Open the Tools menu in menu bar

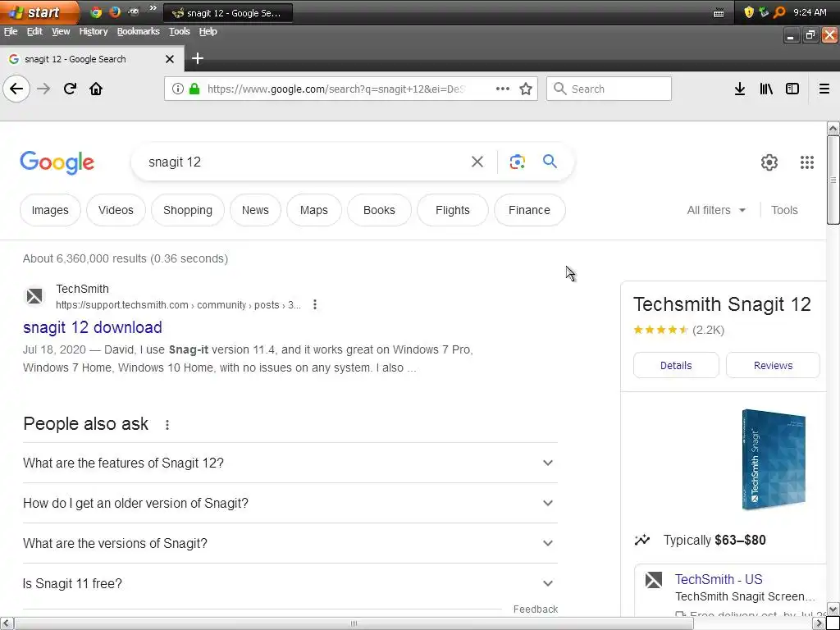(x=180, y=32)
